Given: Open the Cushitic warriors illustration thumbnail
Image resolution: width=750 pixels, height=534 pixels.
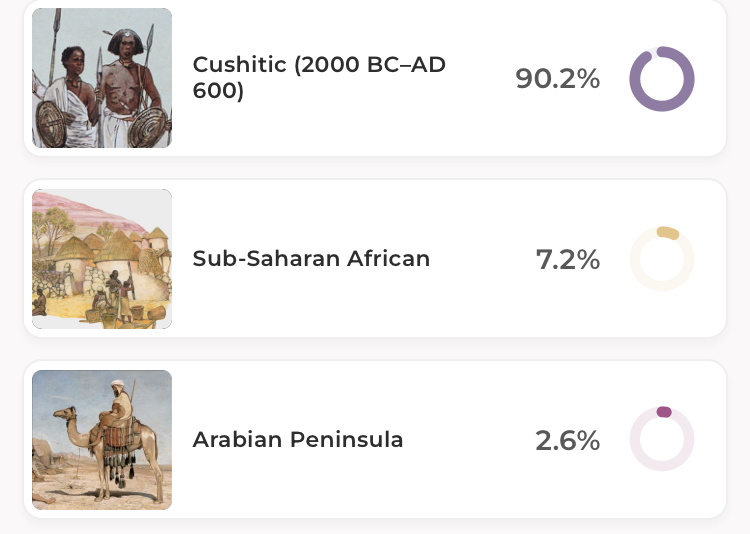Looking at the screenshot, I should click(x=102, y=78).
